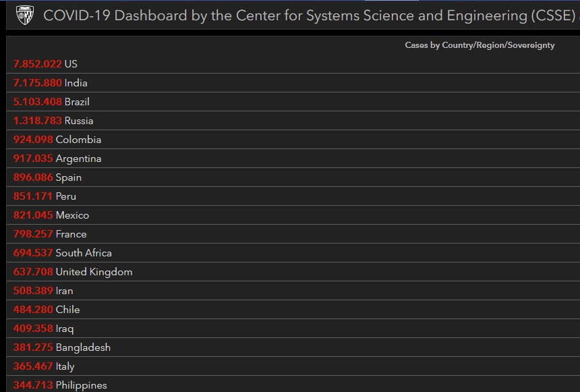
Task: Click the South Africa row
Action: (63, 253)
